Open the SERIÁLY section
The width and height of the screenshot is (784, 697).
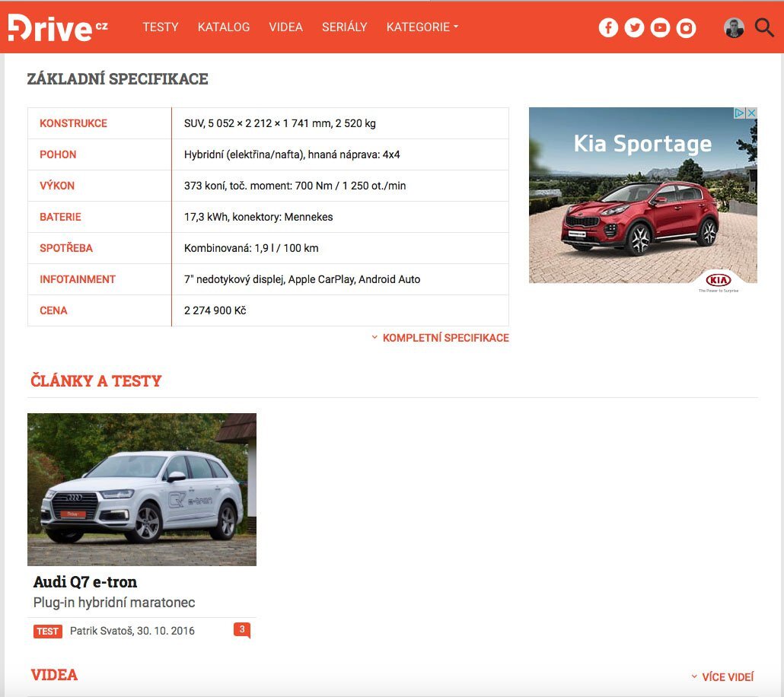[344, 27]
